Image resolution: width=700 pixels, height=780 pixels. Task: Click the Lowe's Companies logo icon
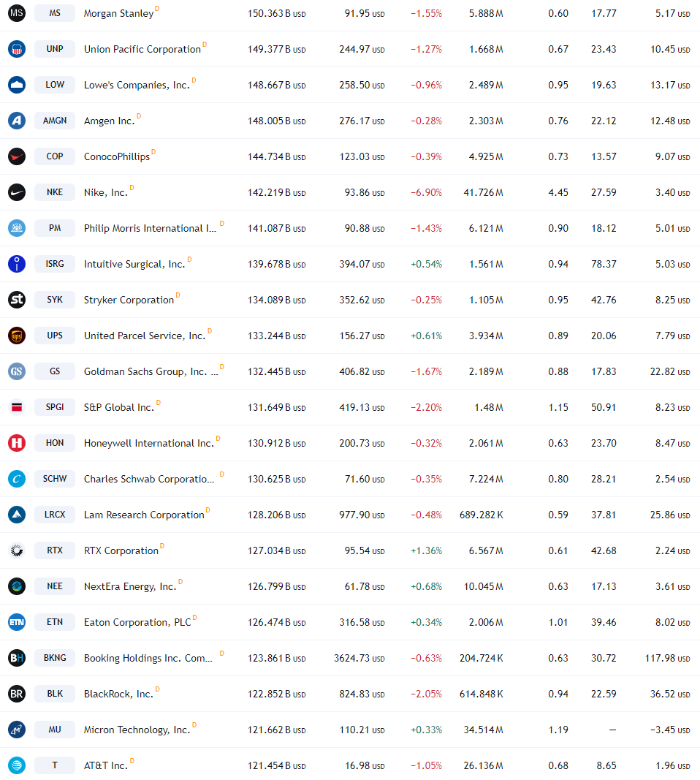pyautogui.click(x=17, y=85)
